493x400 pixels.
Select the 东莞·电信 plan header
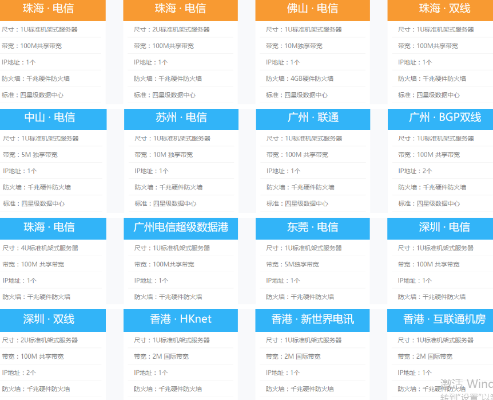click(x=313, y=229)
